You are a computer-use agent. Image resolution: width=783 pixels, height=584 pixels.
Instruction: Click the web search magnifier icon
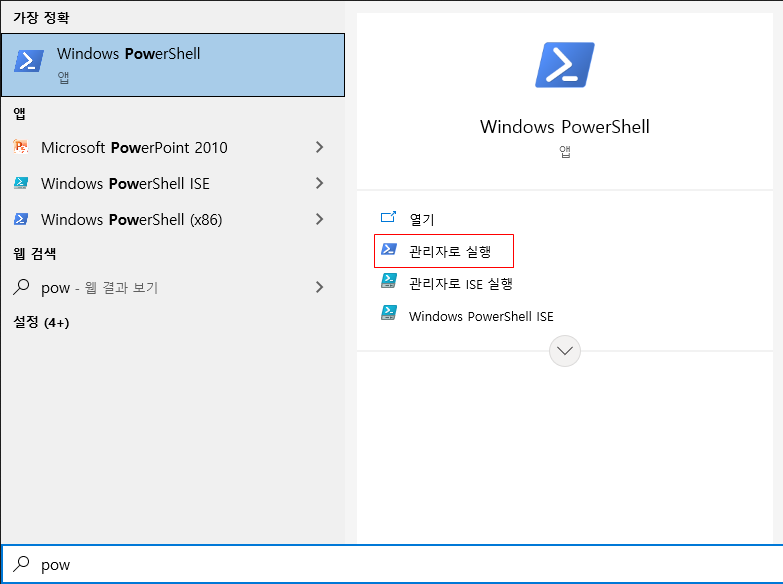click(21, 287)
